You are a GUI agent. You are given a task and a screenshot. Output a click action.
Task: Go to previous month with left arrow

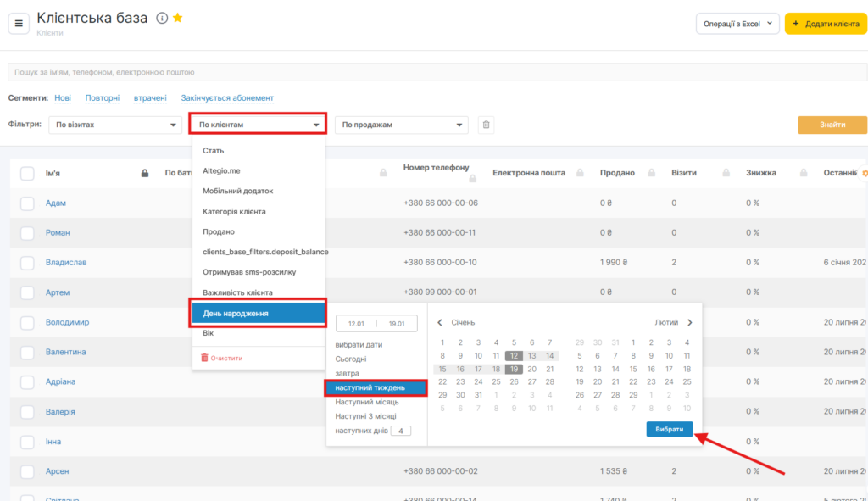click(x=441, y=323)
